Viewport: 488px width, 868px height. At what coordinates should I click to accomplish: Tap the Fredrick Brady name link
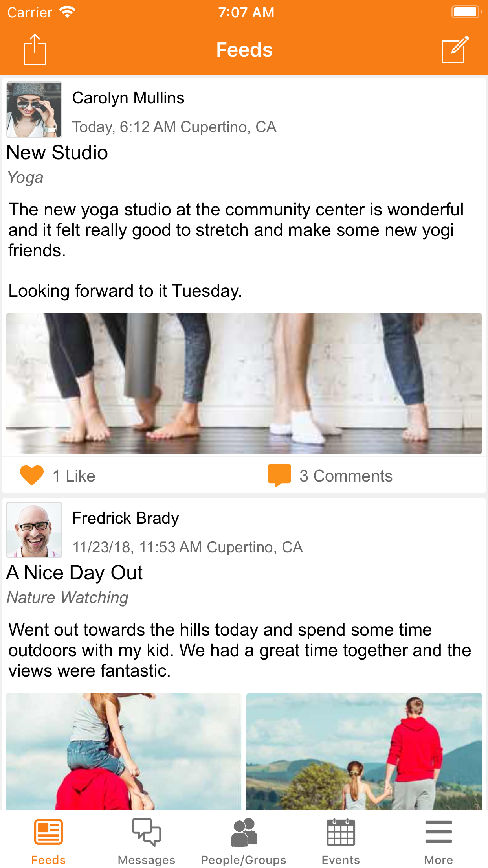pos(126,518)
